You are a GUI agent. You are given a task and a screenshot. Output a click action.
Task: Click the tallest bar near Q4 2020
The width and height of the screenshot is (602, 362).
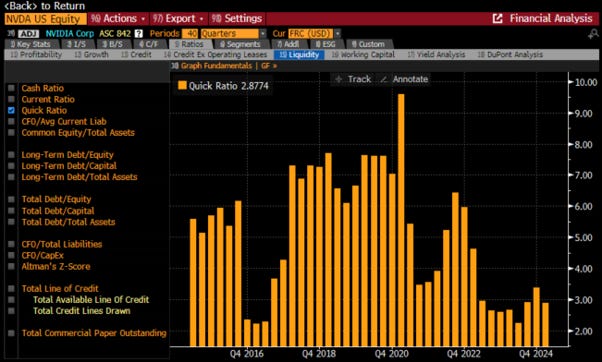401,220
